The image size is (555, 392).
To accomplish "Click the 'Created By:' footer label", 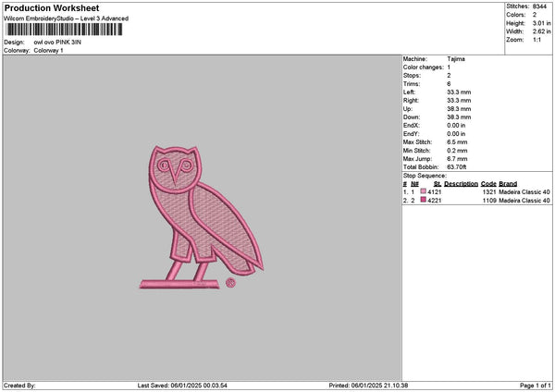I will point(19,386).
